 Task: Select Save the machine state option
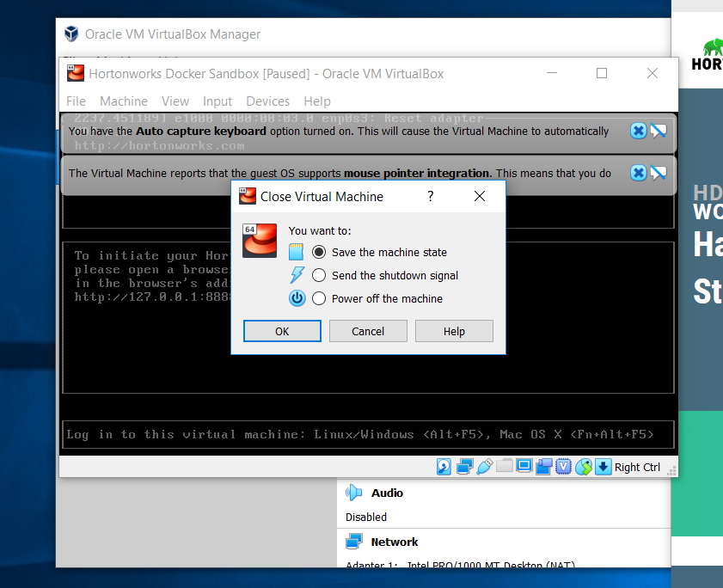379,252
